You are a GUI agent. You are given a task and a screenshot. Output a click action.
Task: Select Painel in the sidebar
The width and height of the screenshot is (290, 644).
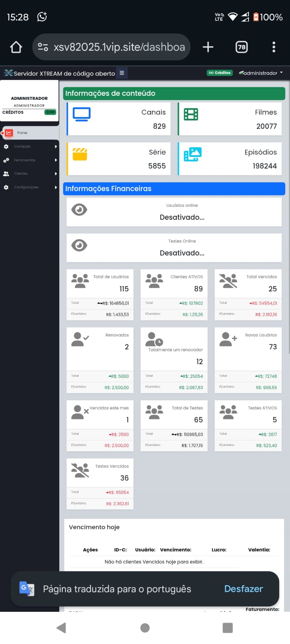(22, 133)
